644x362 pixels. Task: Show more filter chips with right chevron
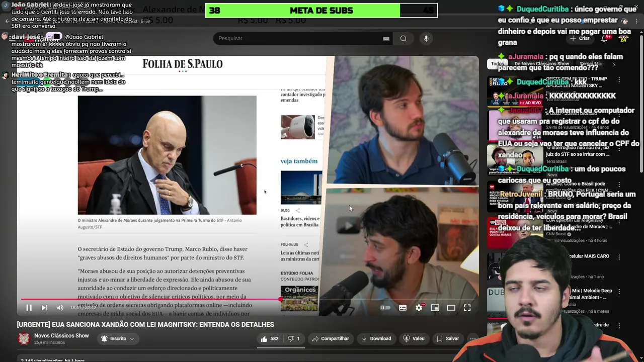pyautogui.click(x=613, y=64)
